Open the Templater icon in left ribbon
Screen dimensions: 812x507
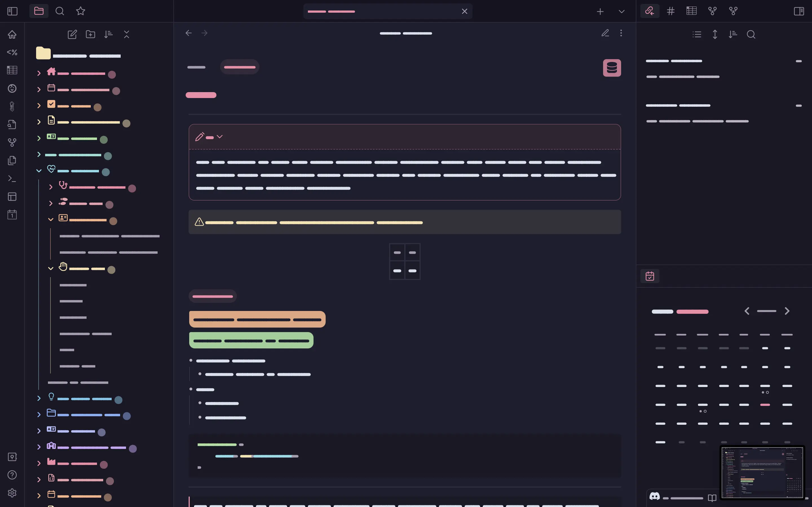12,52
